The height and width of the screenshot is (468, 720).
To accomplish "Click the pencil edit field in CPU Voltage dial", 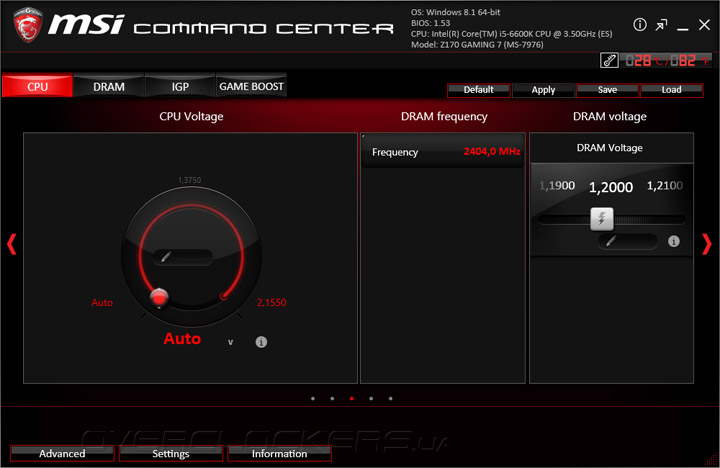I will point(183,257).
